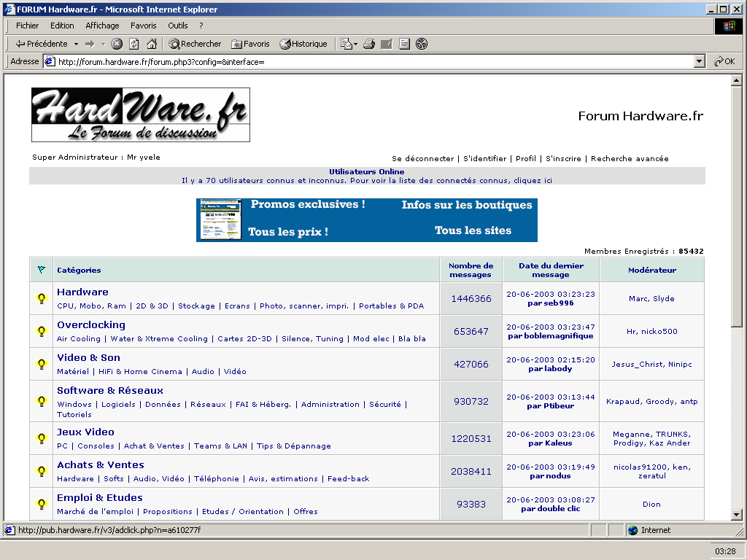The image size is (747, 560).
Task: Click the page icon in the address bar
Action: click(x=50, y=61)
